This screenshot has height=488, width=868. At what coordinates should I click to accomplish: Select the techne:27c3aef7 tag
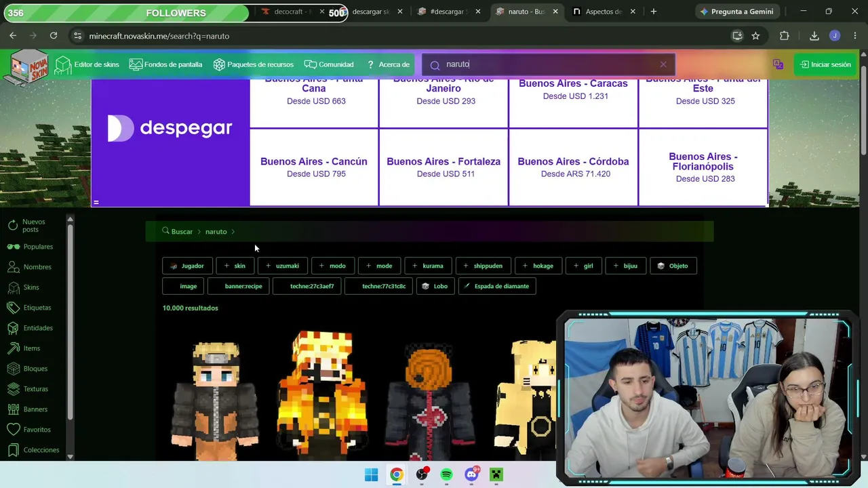pos(307,286)
